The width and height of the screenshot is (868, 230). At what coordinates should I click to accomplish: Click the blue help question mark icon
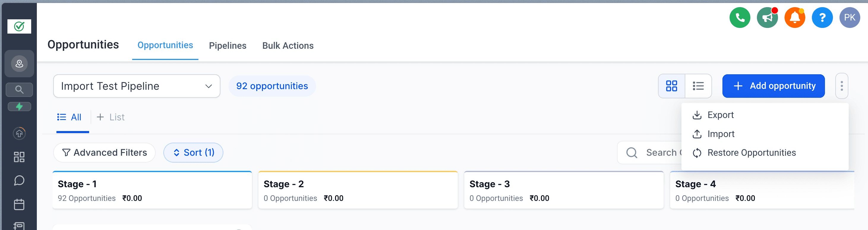(822, 18)
